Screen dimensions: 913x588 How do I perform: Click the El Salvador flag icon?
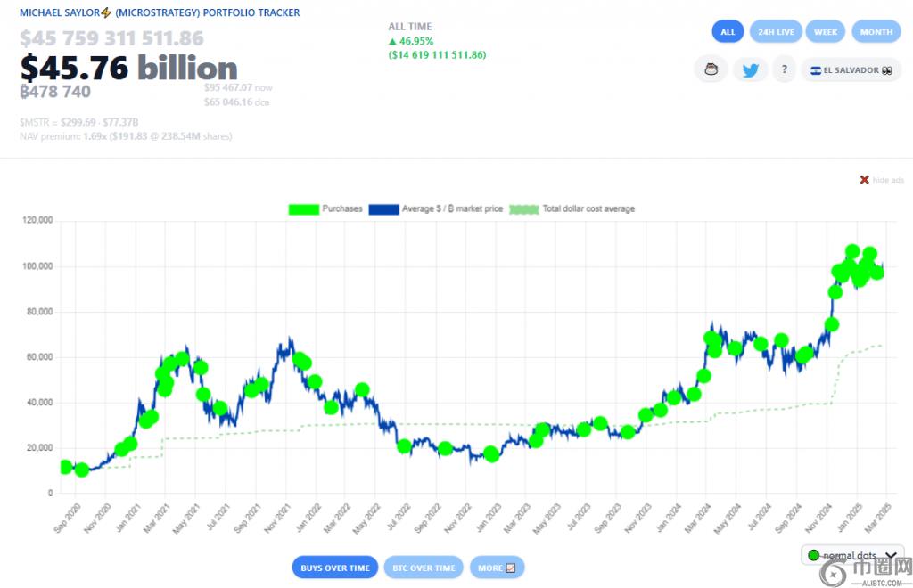815,70
